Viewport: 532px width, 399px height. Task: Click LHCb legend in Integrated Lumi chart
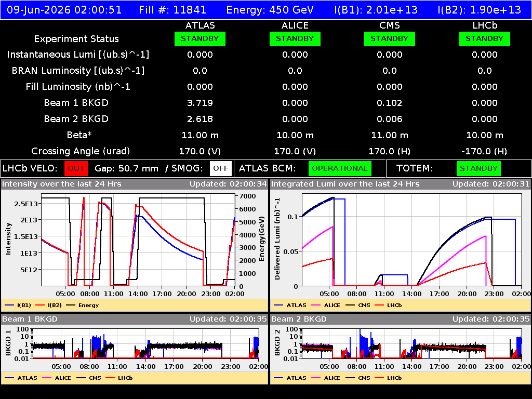[x=389, y=305]
